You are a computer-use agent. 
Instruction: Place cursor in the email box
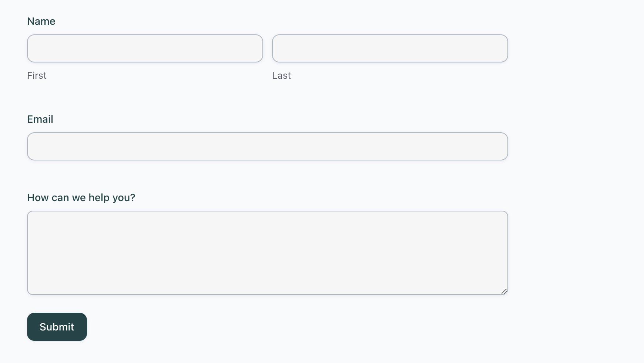point(267,146)
